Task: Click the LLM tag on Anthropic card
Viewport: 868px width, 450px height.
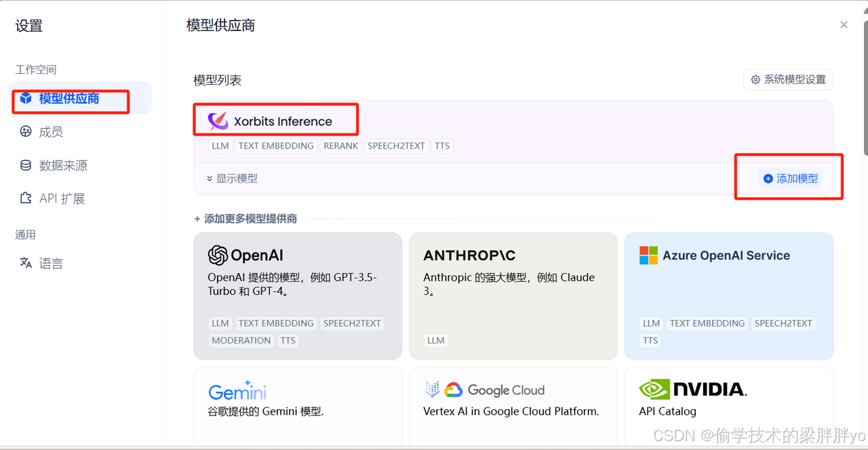Action: [x=436, y=340]
